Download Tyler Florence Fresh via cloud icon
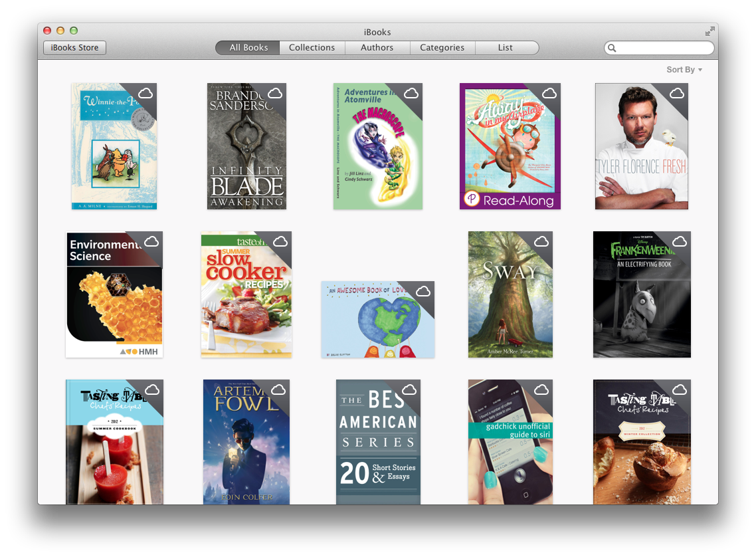756x557 pixels. pyautogui.click(x=678, y=94)
